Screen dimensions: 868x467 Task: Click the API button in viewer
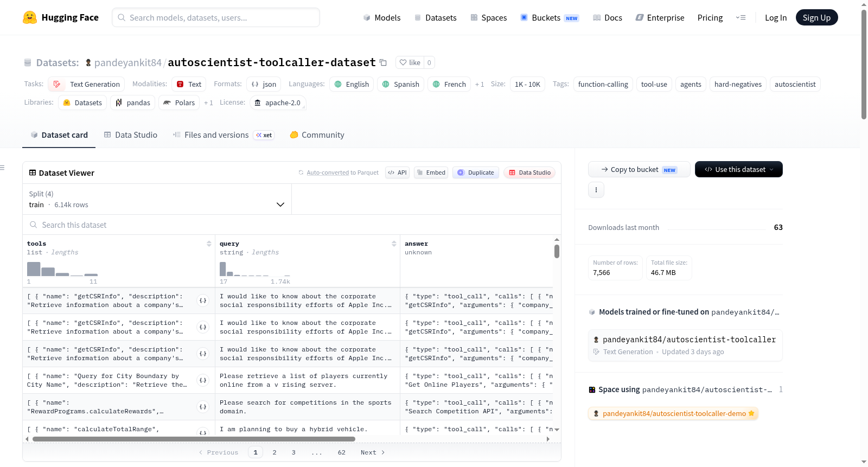[397, 172]
